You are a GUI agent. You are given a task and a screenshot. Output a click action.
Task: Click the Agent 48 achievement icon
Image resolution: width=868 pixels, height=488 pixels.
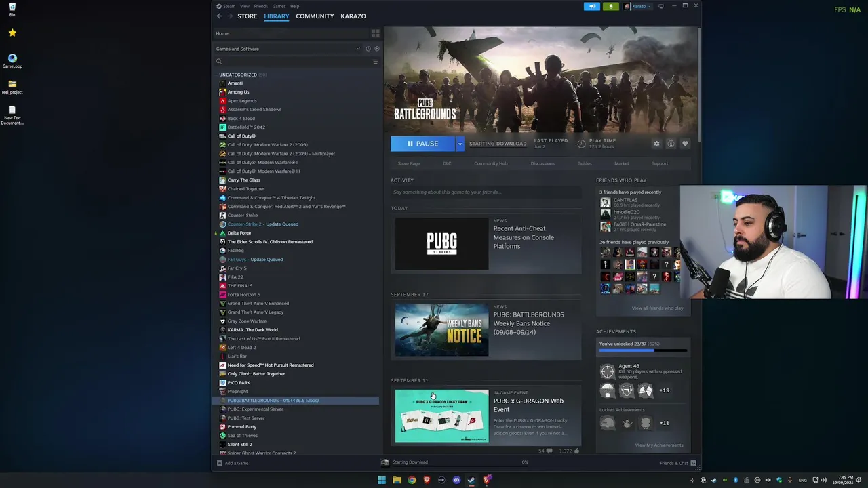(x=607, y=371)
